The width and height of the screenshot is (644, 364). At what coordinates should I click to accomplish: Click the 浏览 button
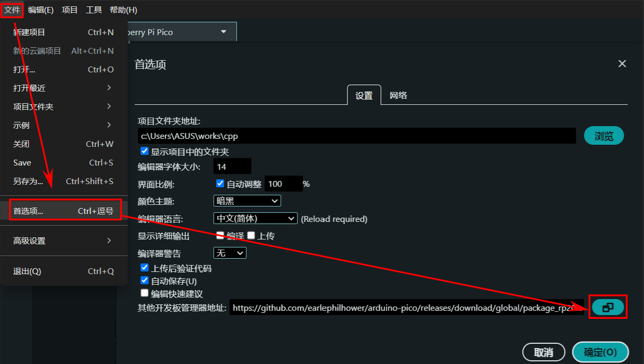pos(604,136)
